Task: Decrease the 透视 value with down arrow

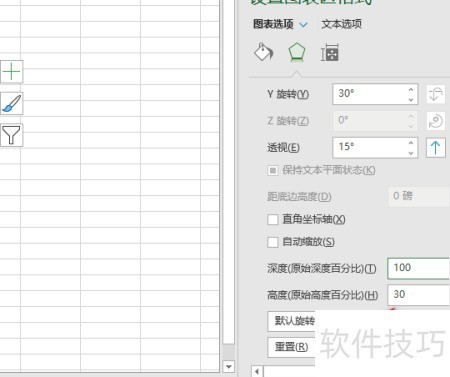Action: 411,153
